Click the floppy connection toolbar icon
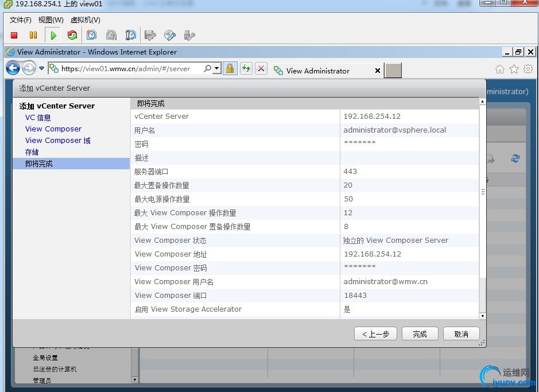 click(150, 35)
